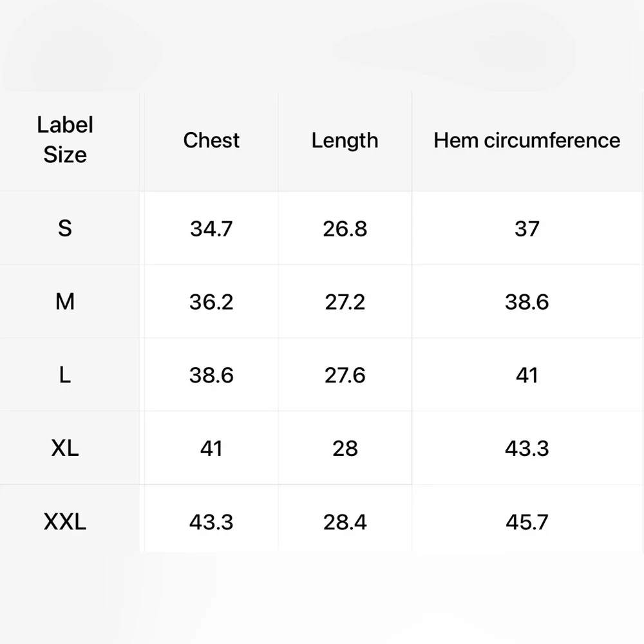Select the XXL size row label
This screenshot has width=644, height=644.
tap(65, 522)
